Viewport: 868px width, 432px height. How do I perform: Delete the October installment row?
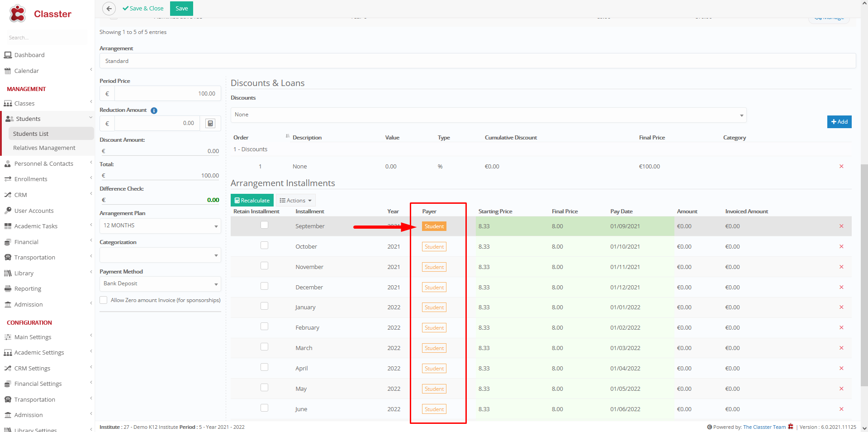(841, 246)
